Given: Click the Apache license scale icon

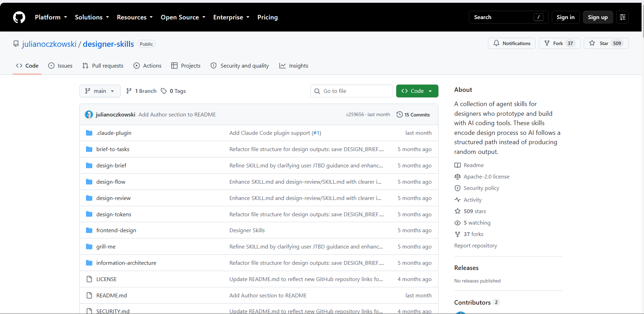Looking at the screenshot, I should tap(458, 177).
